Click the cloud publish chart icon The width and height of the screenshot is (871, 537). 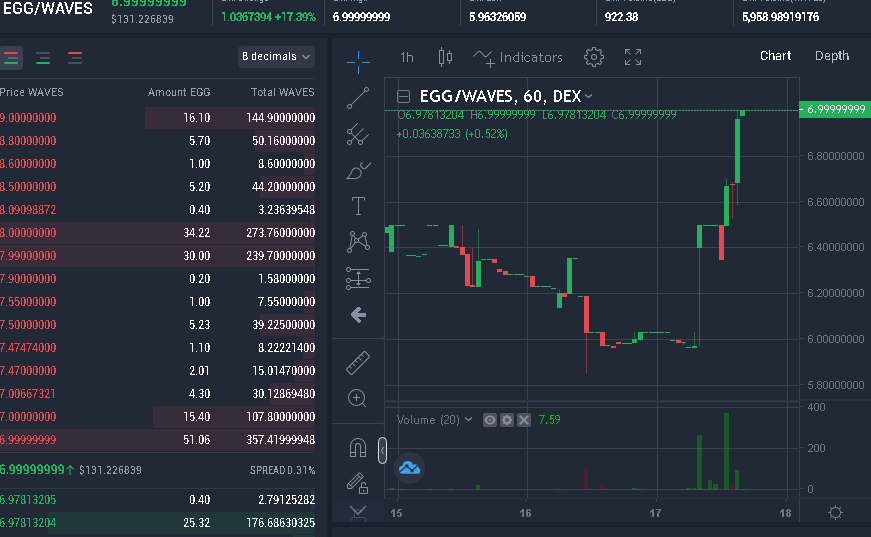point(409,468)
